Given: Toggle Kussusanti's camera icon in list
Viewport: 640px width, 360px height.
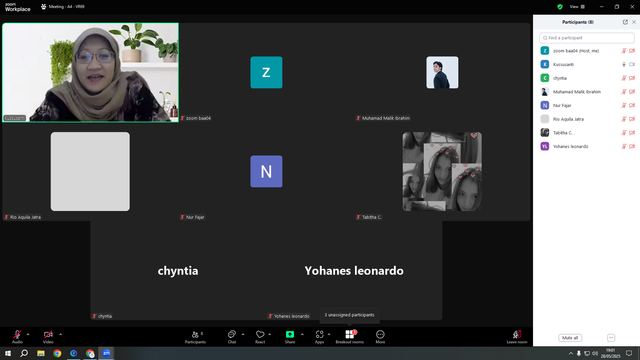Looking at the screenshot, I should point(632,64).
